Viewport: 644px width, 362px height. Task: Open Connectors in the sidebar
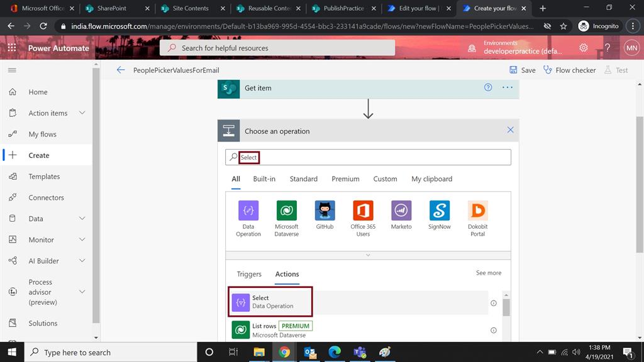[x=46, y=197]
